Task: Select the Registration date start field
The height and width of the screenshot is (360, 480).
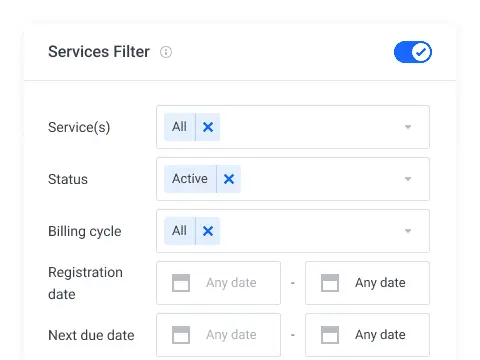Action: point(218,283)
